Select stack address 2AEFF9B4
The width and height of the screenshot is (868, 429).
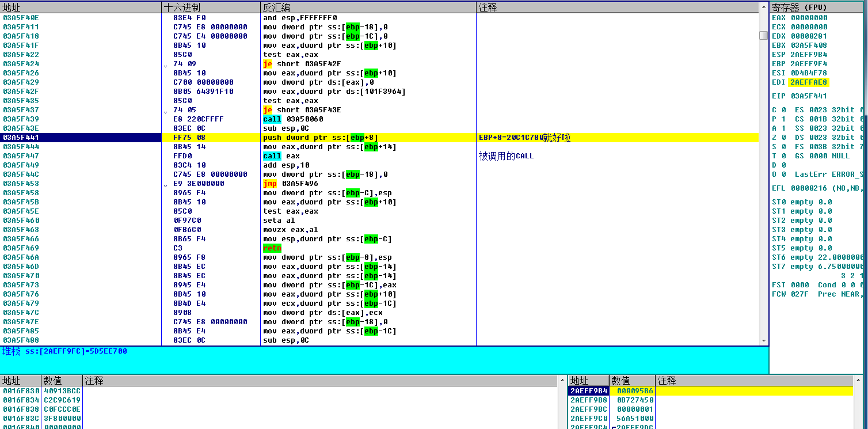[588, 391]
